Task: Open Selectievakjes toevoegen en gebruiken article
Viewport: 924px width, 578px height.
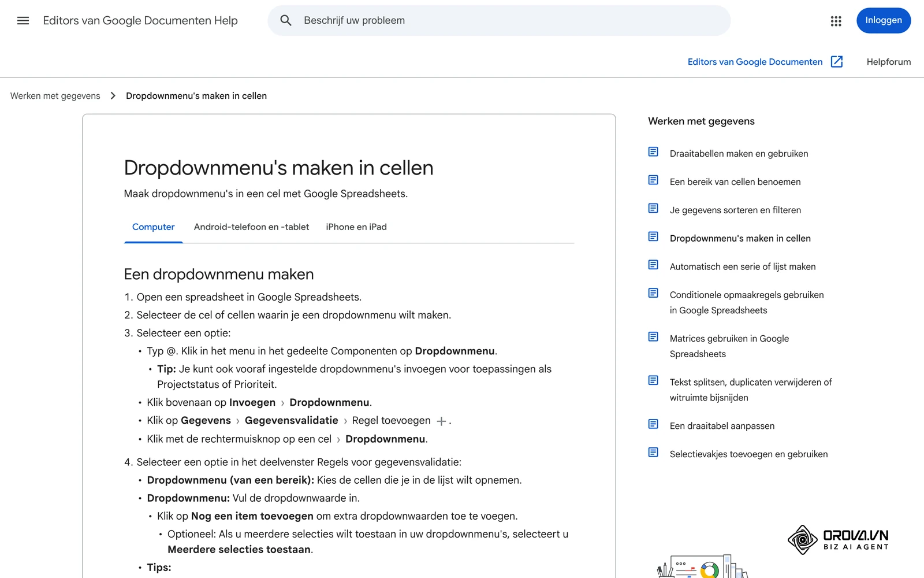Action: 748,454
